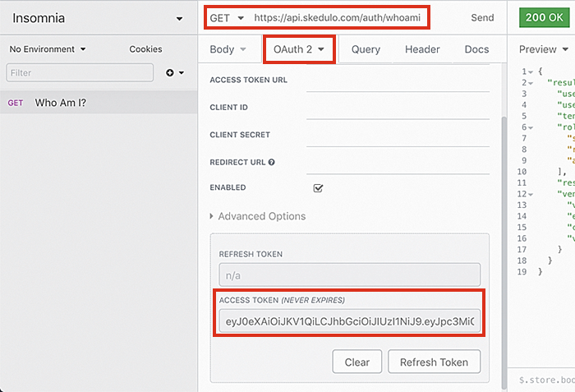Click the Access Token URL field

tap(398, 82)
